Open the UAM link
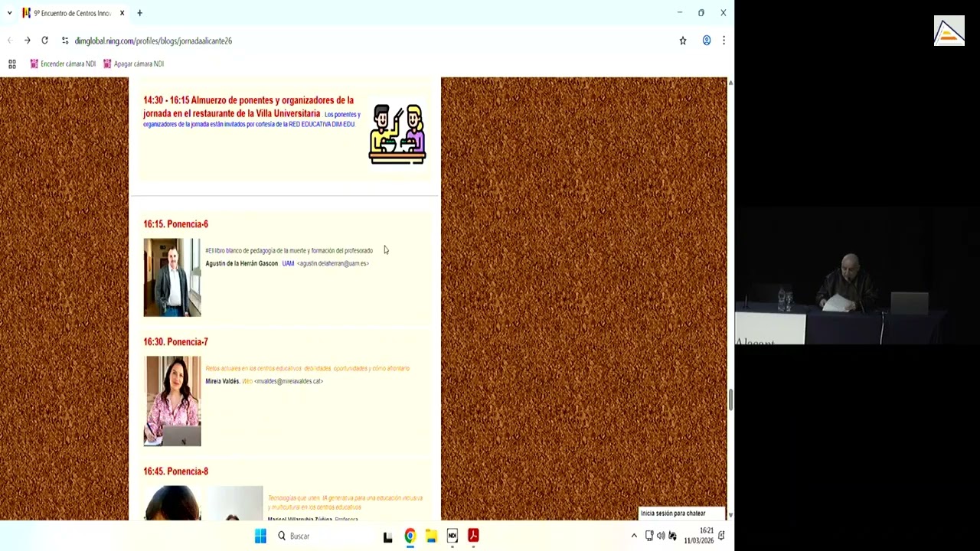 [x=288, y=263]
